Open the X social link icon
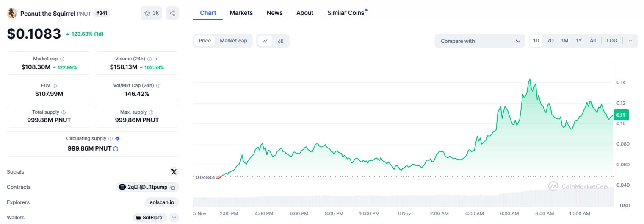This screenshot has height=224, width=644. 174,172
